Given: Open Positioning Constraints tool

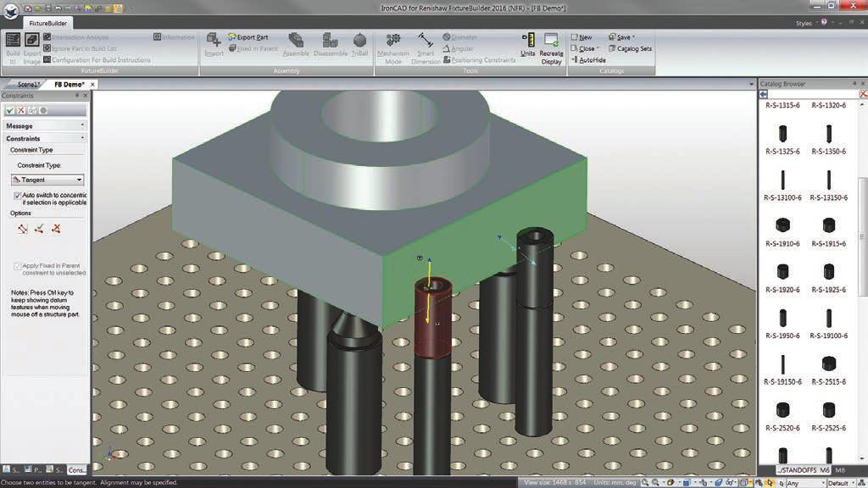Looking at the screenshot, I should [479, 60].
